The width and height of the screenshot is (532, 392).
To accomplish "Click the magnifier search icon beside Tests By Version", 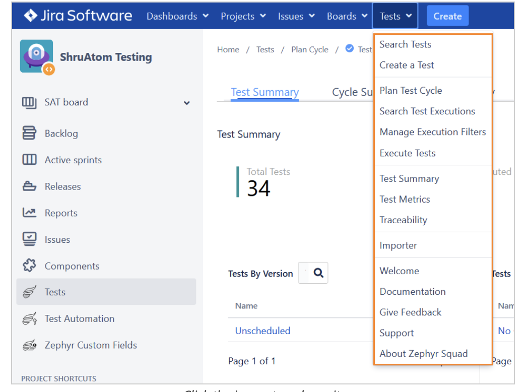I will tap(318, 273).
